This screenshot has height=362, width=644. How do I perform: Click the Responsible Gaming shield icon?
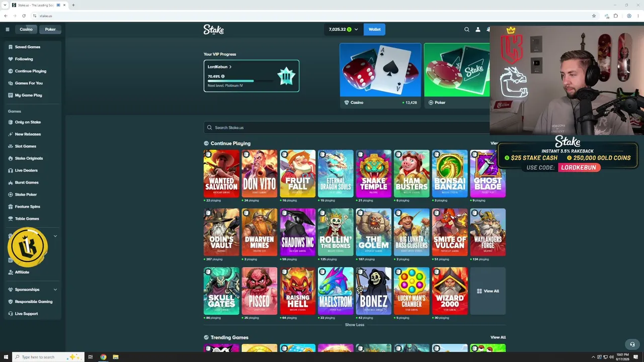pos(11,302)
